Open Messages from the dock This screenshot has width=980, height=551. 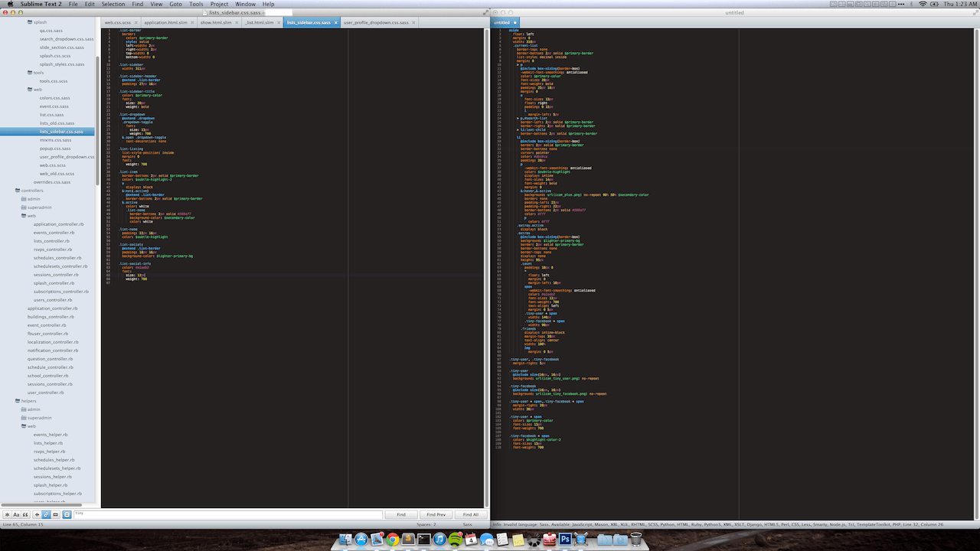coord(486,540)
